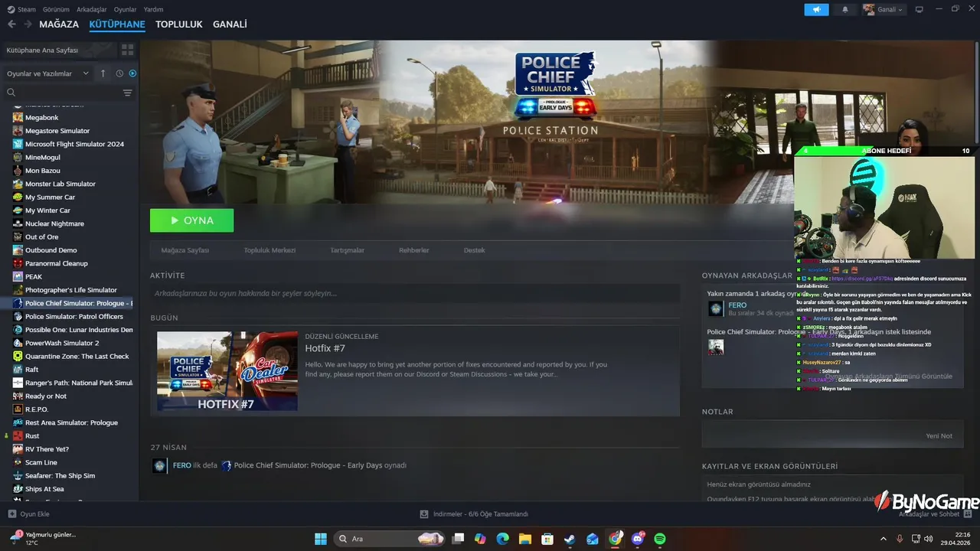
Task: Open the Arkadaşlar menu
Action: 91,9
